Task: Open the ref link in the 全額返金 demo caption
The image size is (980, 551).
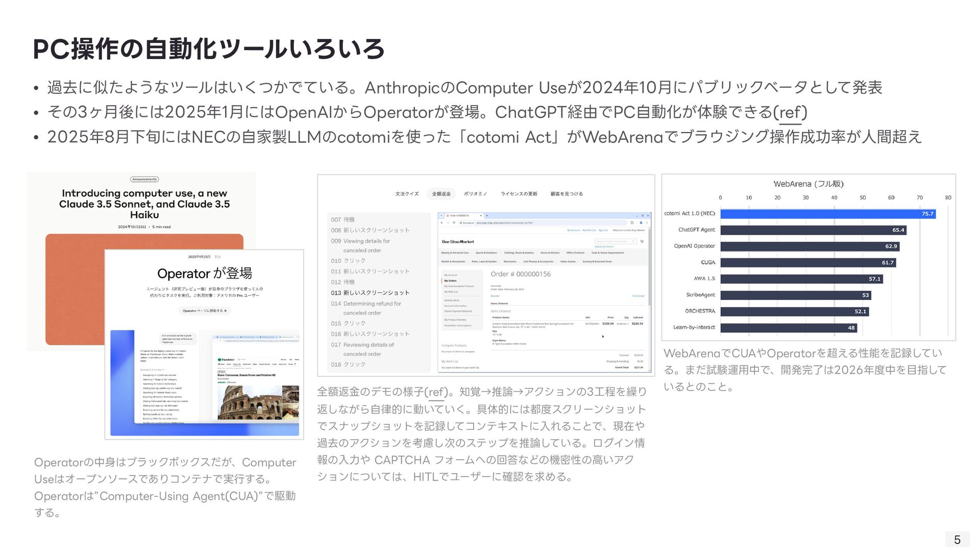Action: pyautogui.click(x=436, y=392)
